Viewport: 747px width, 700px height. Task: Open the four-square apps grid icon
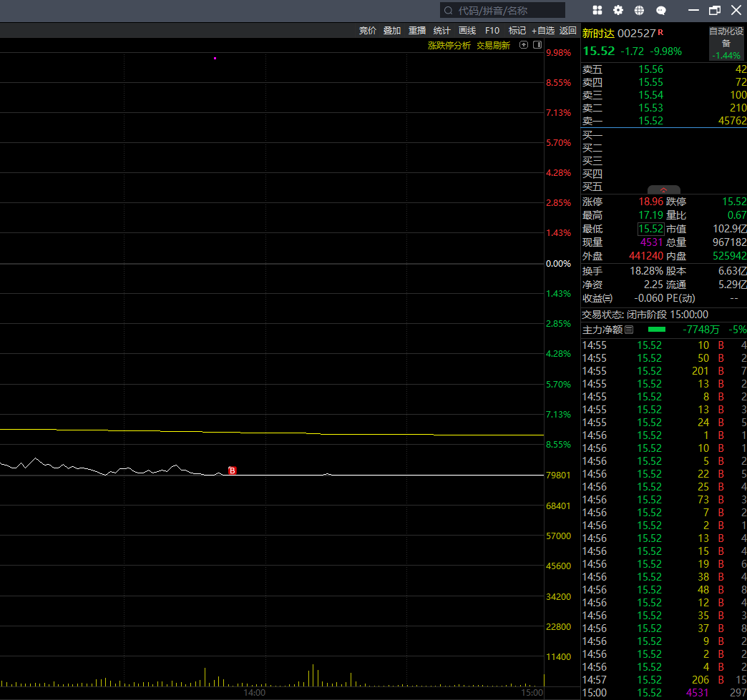tap(597, 10)
